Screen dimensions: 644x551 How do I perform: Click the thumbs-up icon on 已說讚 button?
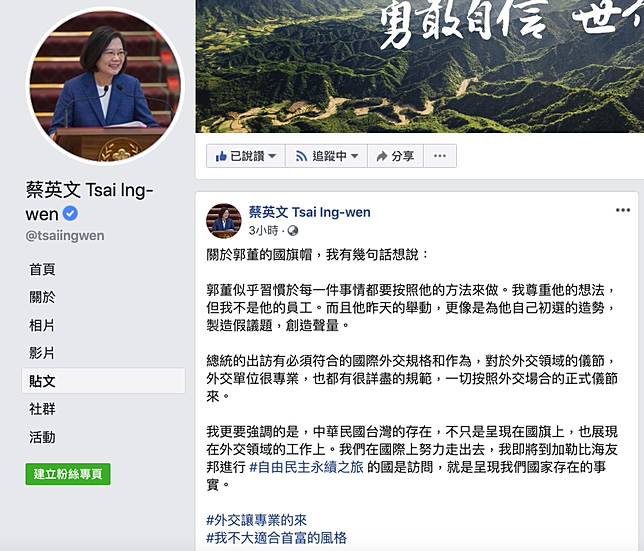pos(221,156)
